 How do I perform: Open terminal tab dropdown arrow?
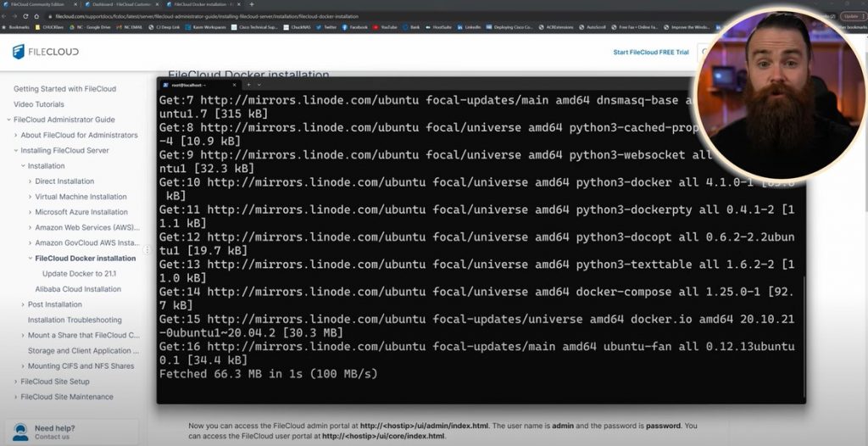tap(260, 85)
